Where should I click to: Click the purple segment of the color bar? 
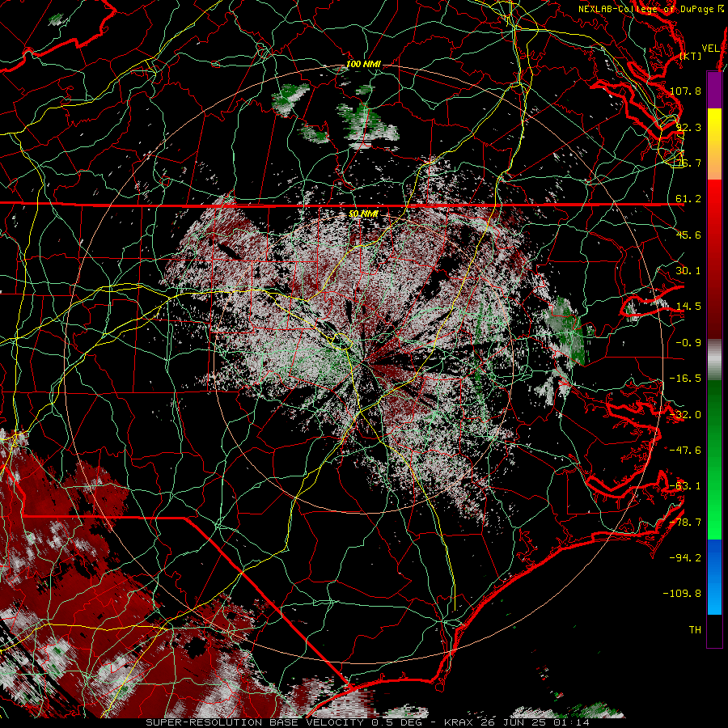(x=714, y=90)
